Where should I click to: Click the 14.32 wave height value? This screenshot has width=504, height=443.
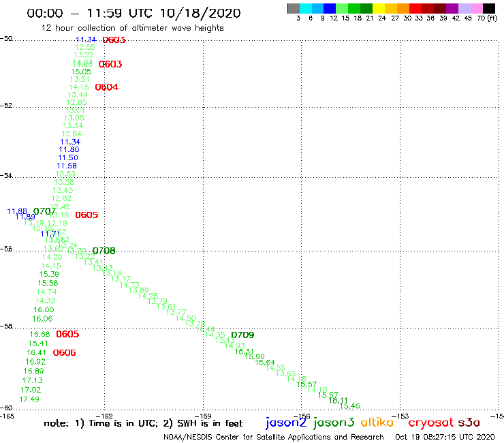(x=46, y=301)
